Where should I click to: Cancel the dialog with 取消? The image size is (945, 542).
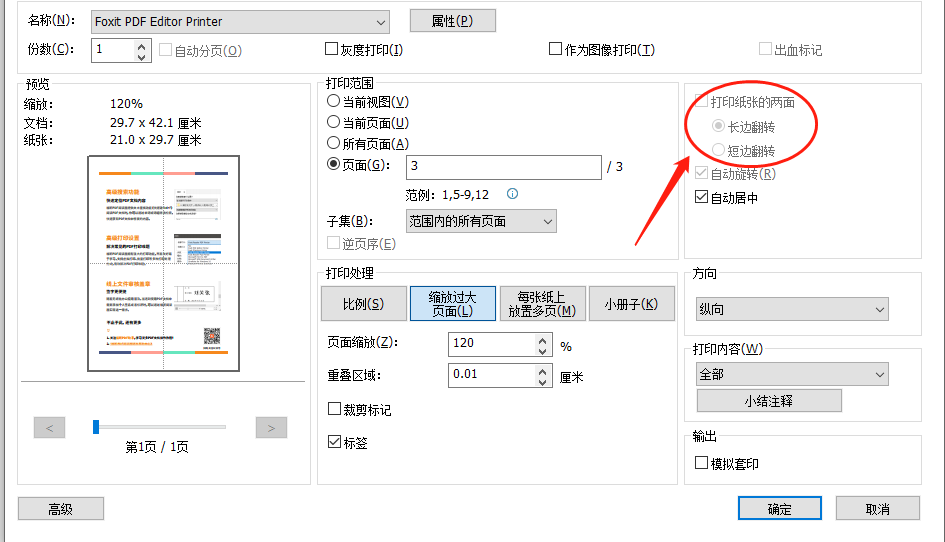878,508
